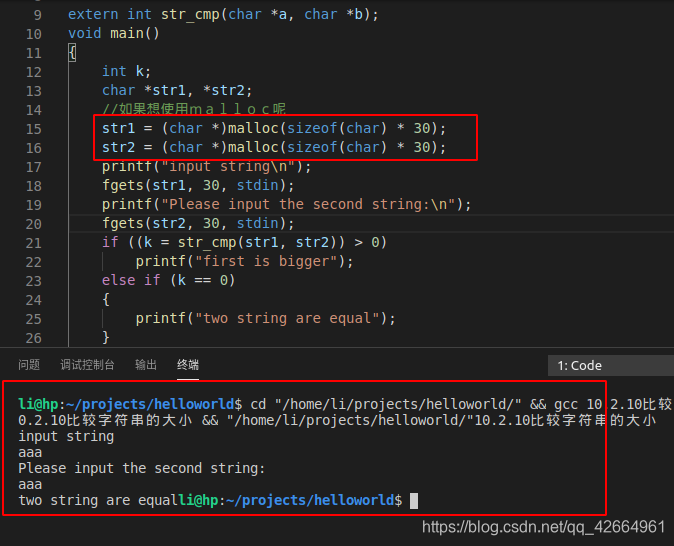Open the 调试控制台 panel tab
The width and height of the screenshot is (674, 546).
click(87, 365)
